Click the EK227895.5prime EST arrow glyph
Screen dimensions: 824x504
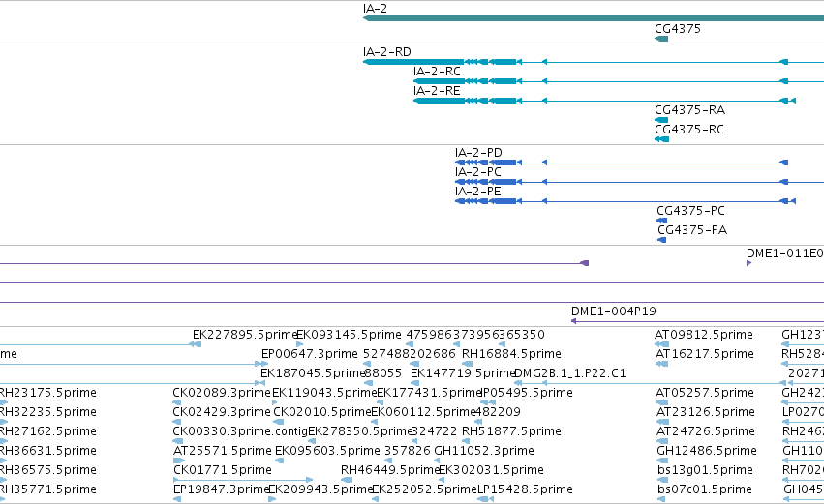click(x=196, y=344)
